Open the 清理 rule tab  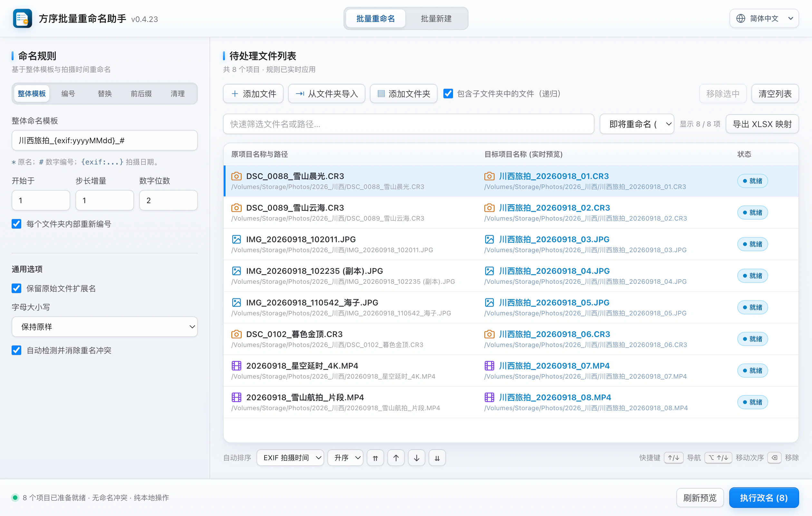(177, 94)
